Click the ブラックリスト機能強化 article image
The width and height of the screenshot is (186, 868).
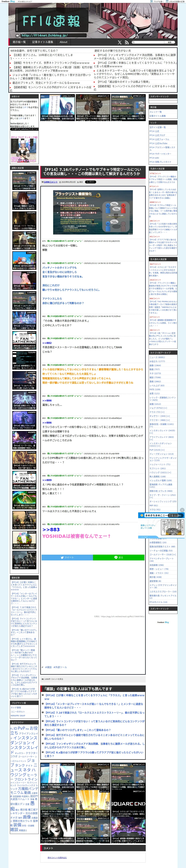[93, 212]
